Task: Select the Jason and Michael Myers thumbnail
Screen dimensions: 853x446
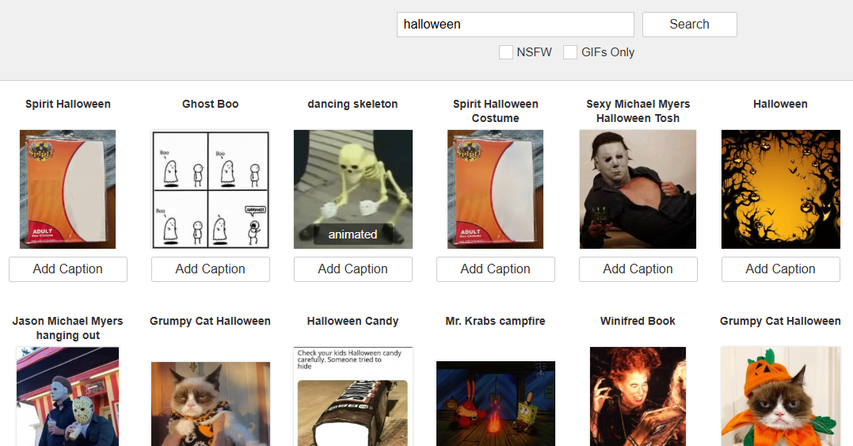Action: [x=68, y=397]
